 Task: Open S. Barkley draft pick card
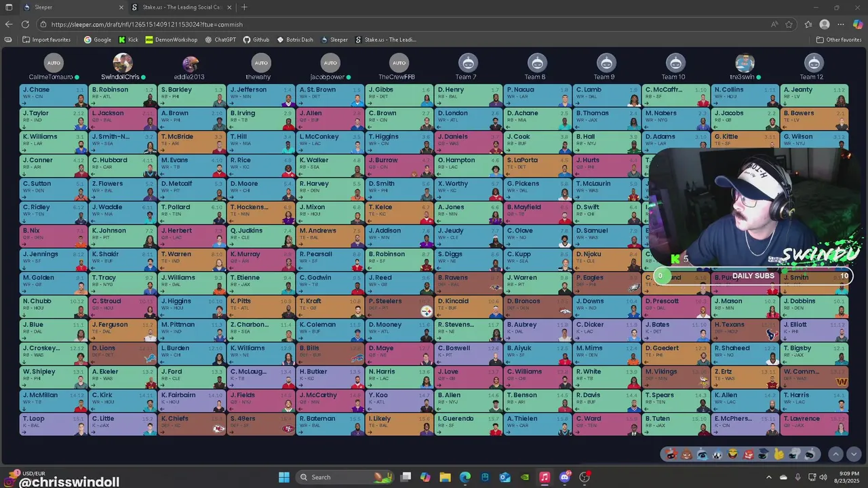coord(192,95)
